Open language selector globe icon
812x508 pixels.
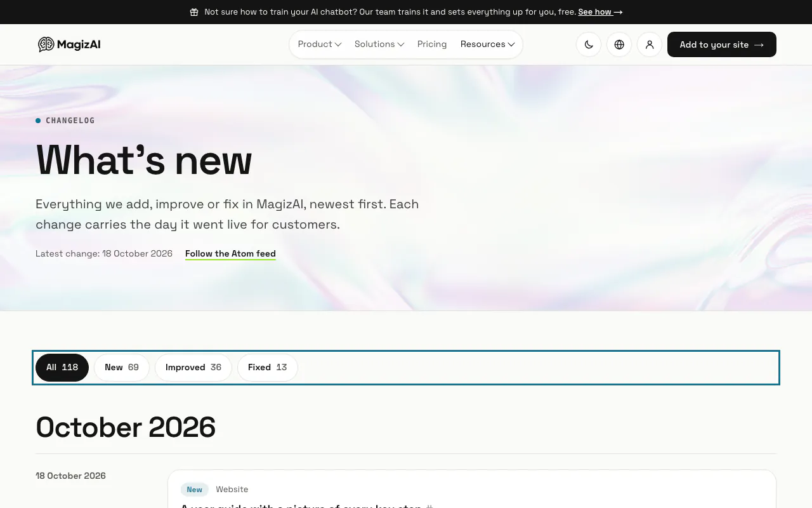click(619, 44)
